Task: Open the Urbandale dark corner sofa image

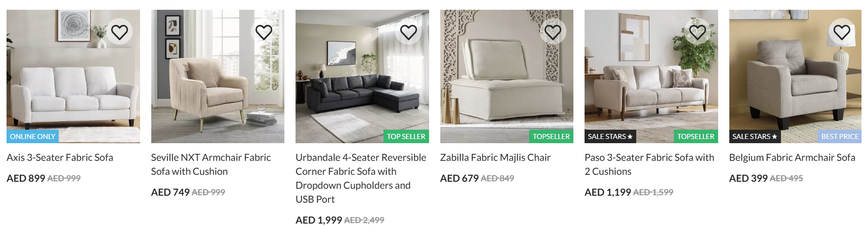Action: (x=362, y=76)
